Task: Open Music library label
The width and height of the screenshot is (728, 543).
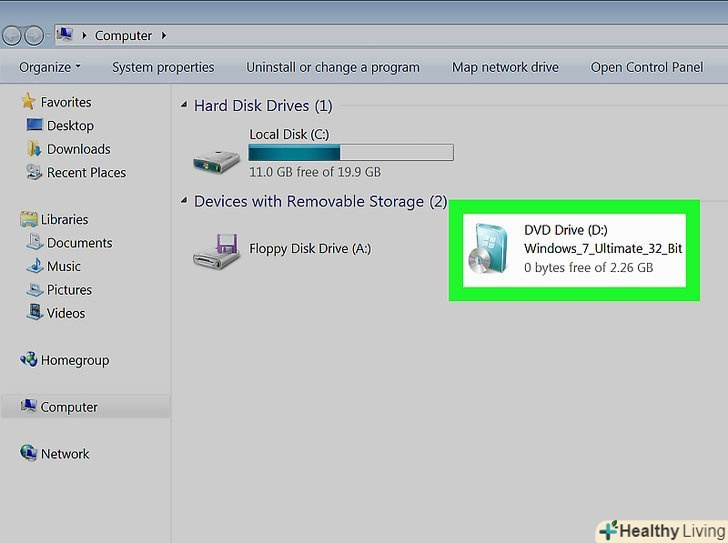Action: click(x=64, y=266)
